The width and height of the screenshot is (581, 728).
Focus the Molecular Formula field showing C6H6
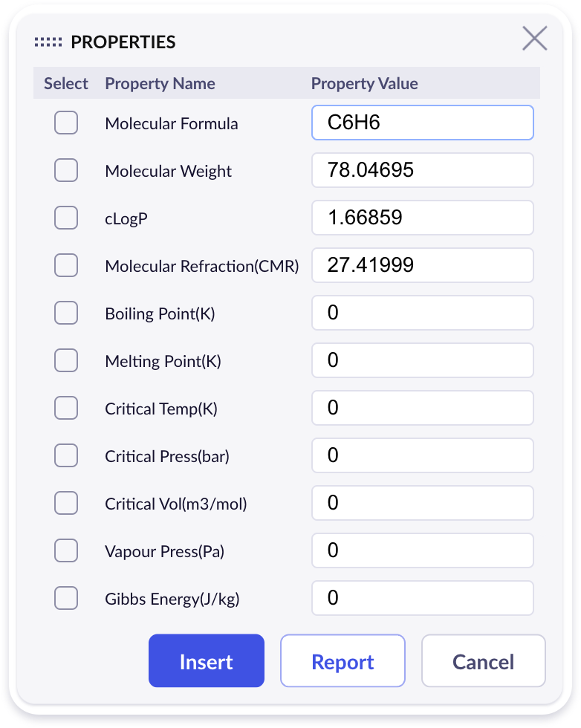[x=423, y=123]
